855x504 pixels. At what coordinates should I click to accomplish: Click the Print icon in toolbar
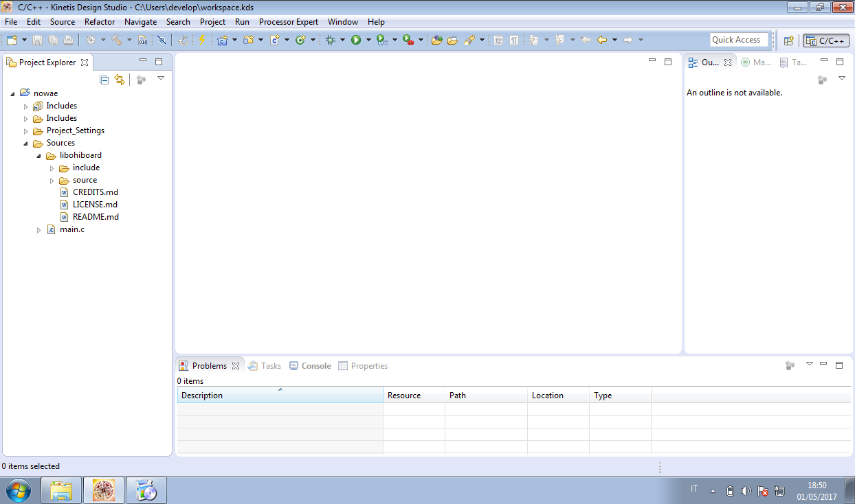(68, 40)
